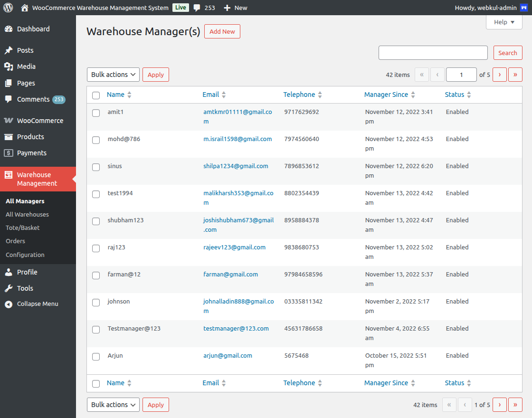Click the footer Name column sort arrows
Image resolution: width=532 pixels, height=418 pixels.
click(129, 383)
